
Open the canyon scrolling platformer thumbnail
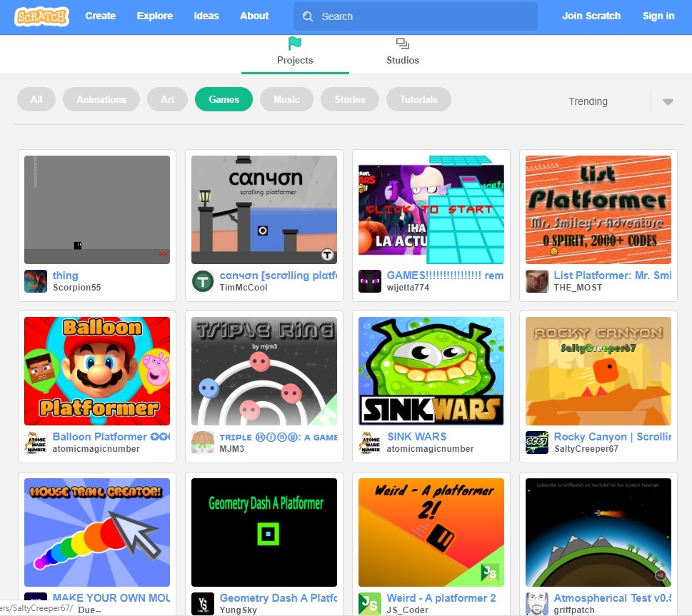(264, 210)
